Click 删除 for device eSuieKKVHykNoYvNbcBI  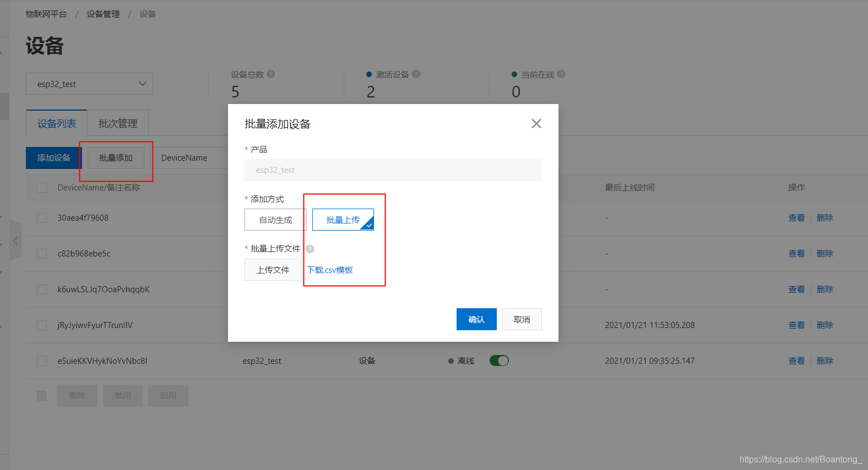point(824,361)
